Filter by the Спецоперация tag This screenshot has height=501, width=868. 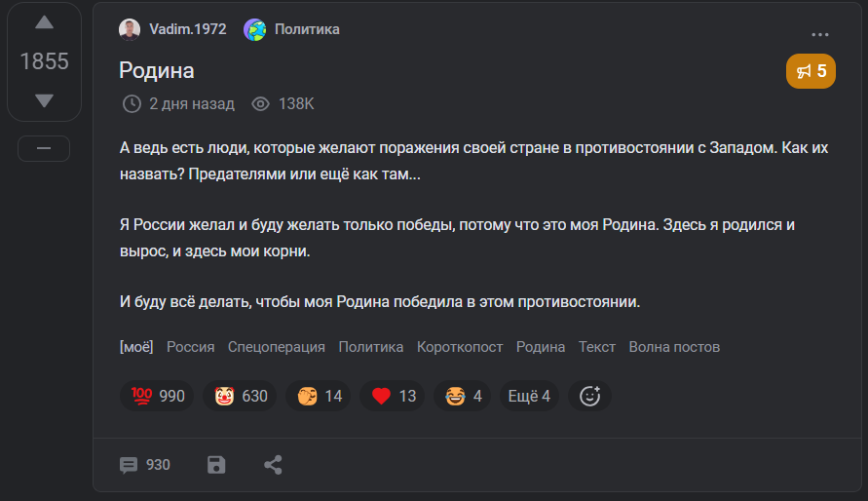277,347
